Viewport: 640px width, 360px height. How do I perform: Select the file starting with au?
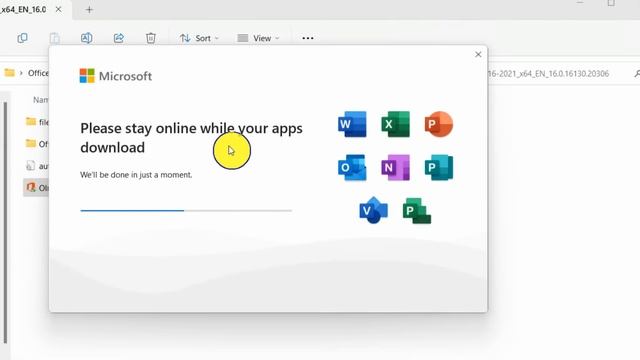tap(37, 166)
